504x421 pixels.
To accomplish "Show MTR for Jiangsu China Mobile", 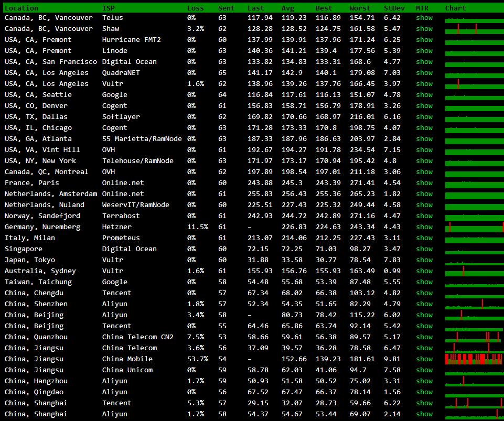I will coord(424,359).
